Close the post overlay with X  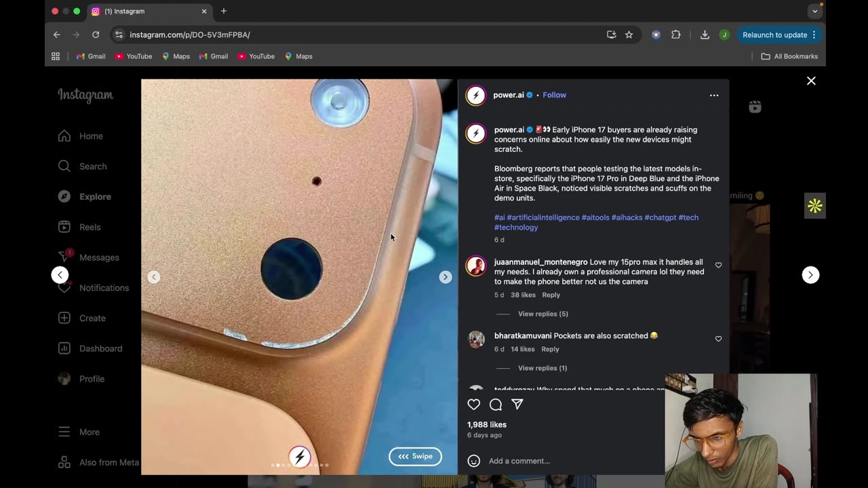click(811, 81)
